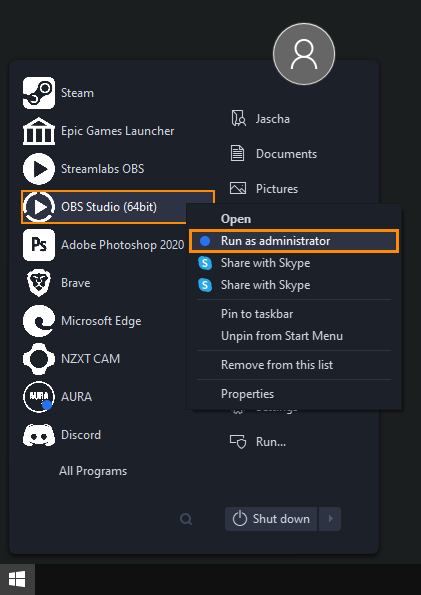Click the Discord label text
This screenshot has height=595, width=421.
[81, 434]
